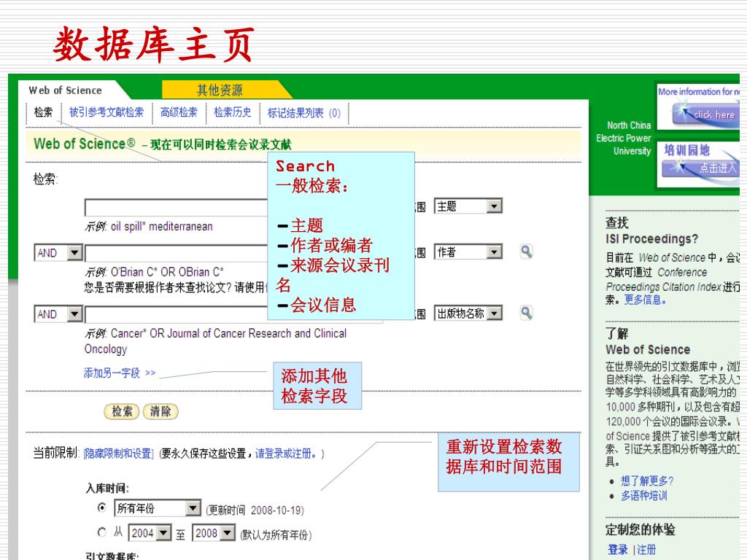Go to the 高级检索 tab
The width and height of the screenshot is (747, 560).
(179, 112)
